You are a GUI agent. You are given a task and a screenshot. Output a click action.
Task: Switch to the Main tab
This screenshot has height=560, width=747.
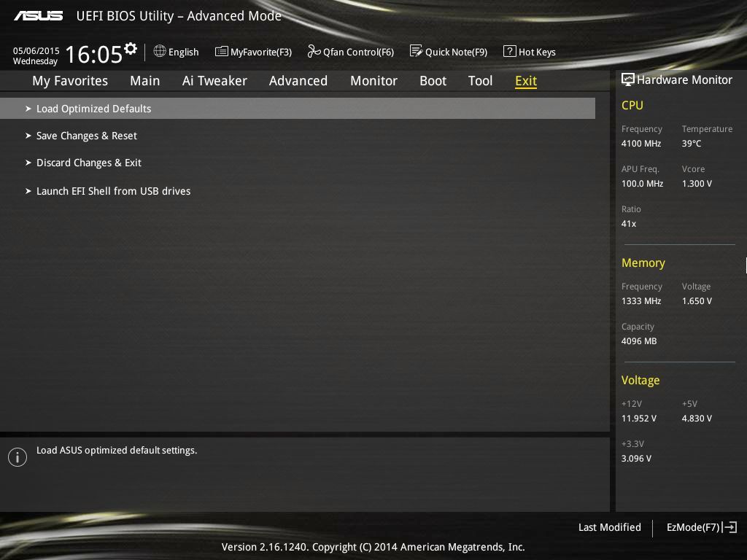click(145, 81)
